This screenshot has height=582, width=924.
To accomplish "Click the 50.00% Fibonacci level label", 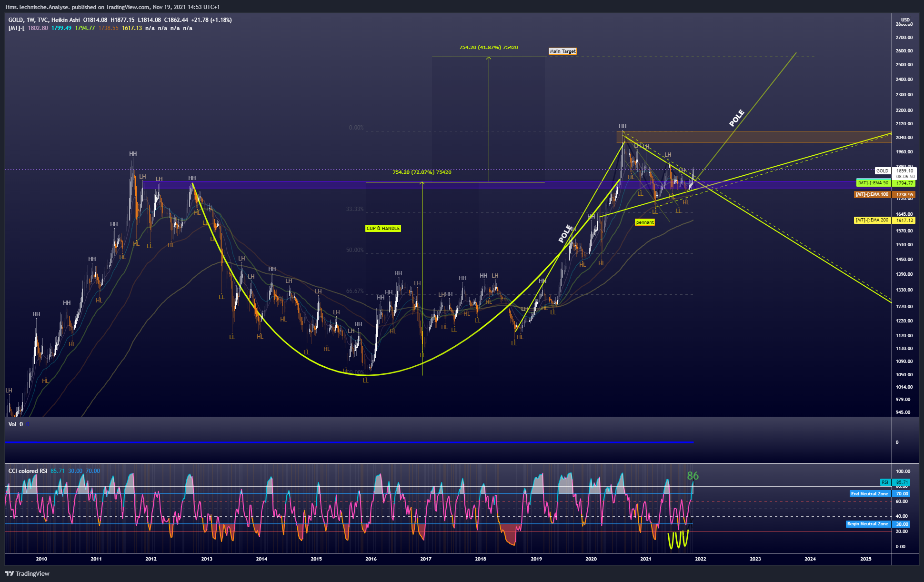I will pos(355,250).
